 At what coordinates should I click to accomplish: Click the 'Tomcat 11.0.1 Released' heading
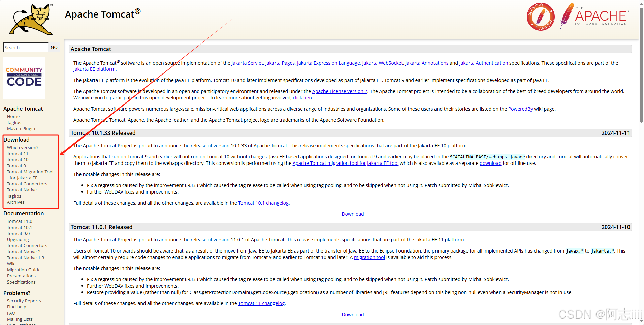(x=101, y=227)
